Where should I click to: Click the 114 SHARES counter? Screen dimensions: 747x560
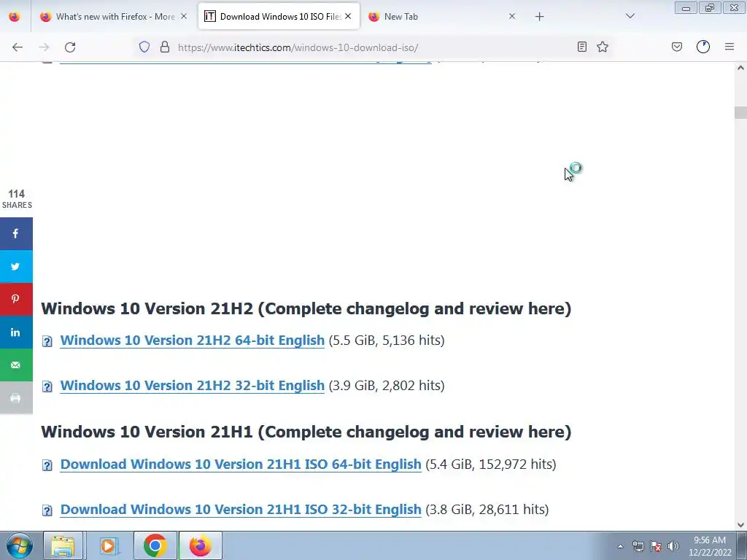coord(17,199)
